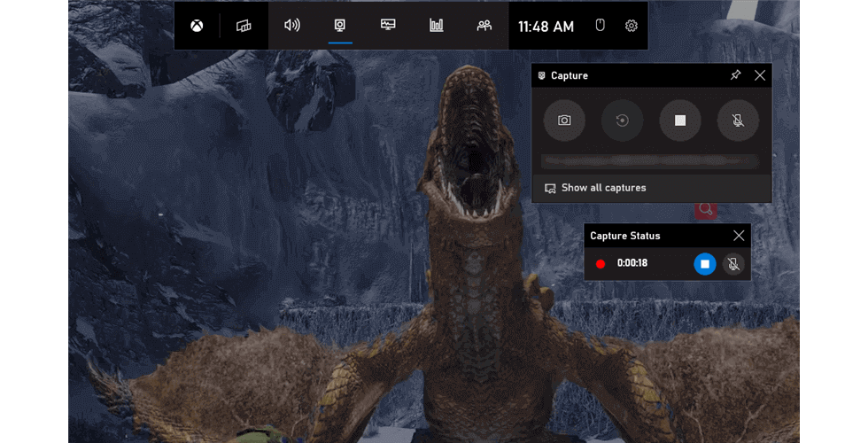
Task: Open the Xbox logo menu
Action: point(197,26)
